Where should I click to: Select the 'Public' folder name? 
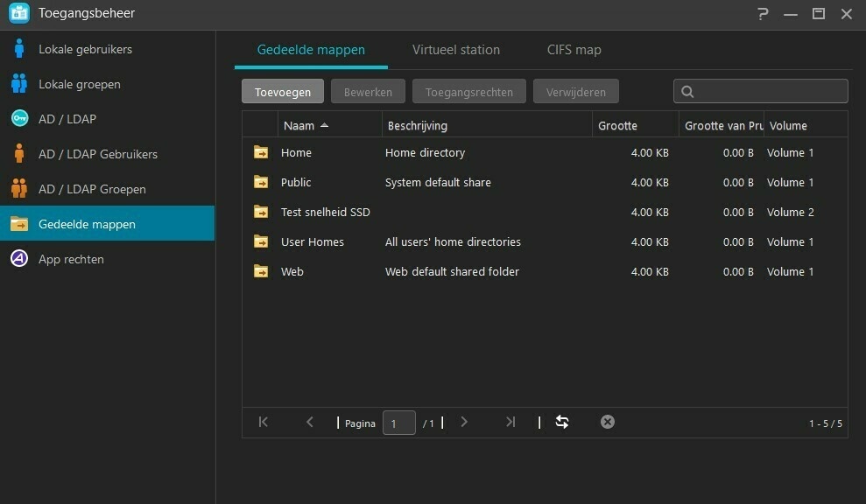click(x=296, y=182)
